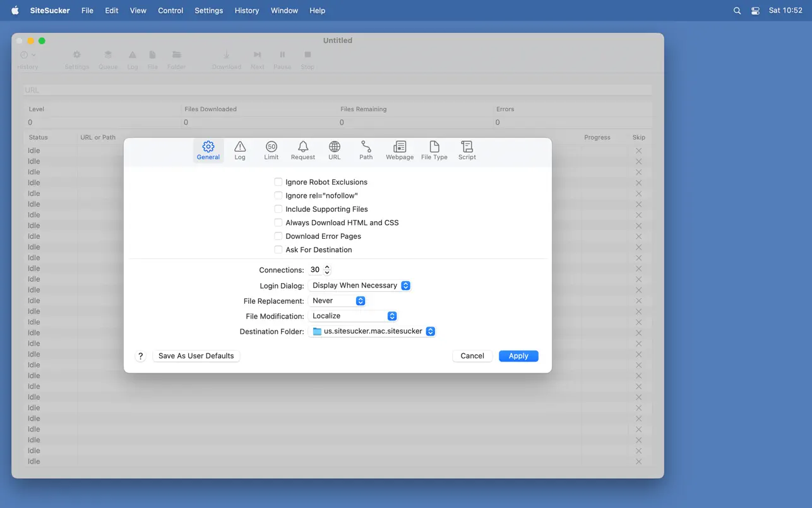This screenshot has width=812, height=508.
Task: Expand the File Replacement popup menu
Action: (337, 301)
